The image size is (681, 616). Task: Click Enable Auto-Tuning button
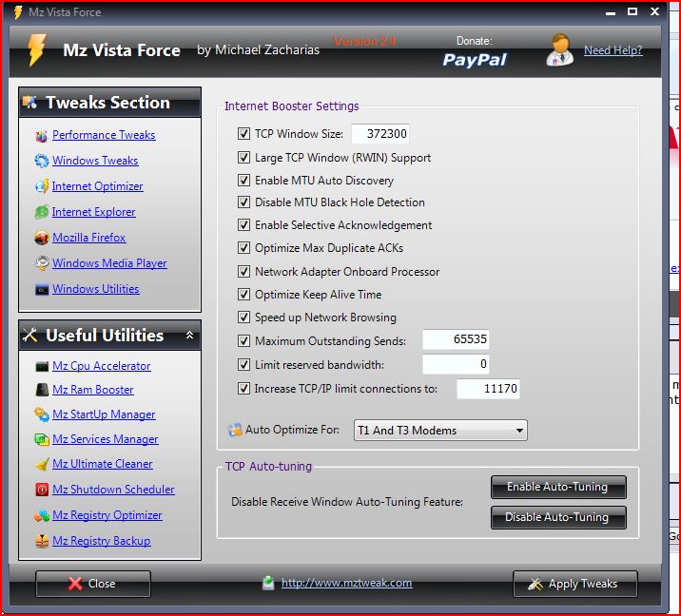558,487
